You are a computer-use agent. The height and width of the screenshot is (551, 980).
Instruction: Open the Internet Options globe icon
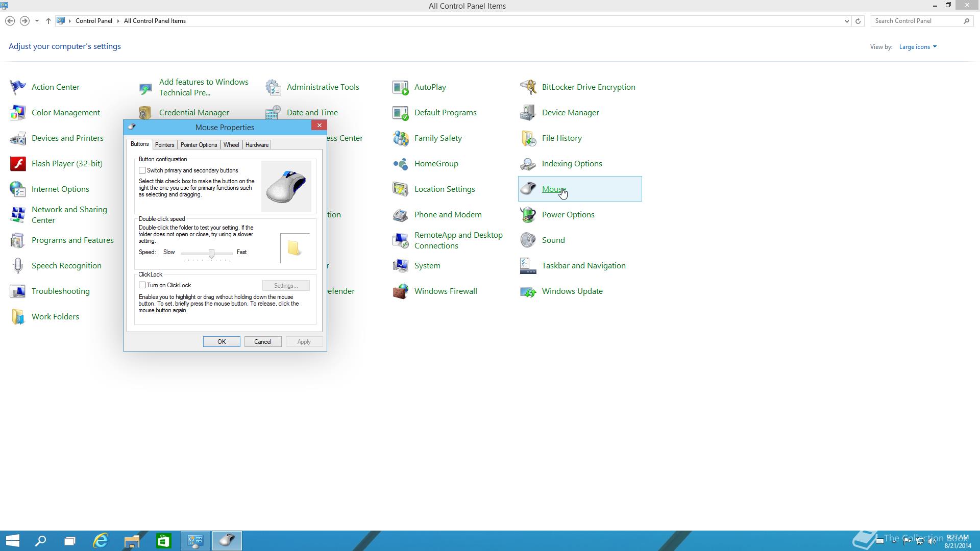pyautogui.click(x=18, y=189)
